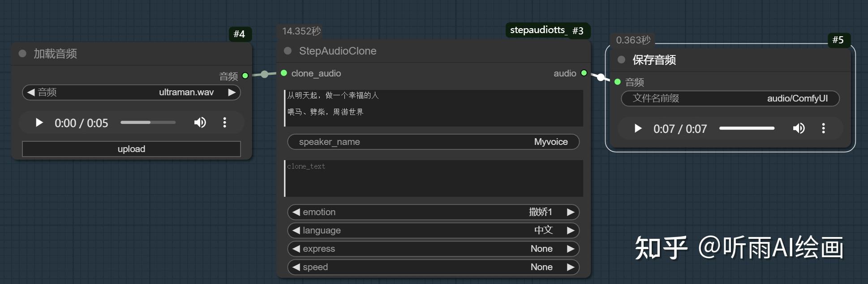This screenshot has width=868, height=284.
Task: Click the upload button to load an audio file
Action: (131, 148)
